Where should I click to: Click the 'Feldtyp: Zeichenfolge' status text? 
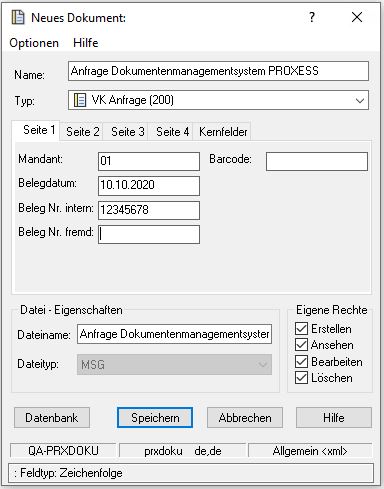coord(71,473)
